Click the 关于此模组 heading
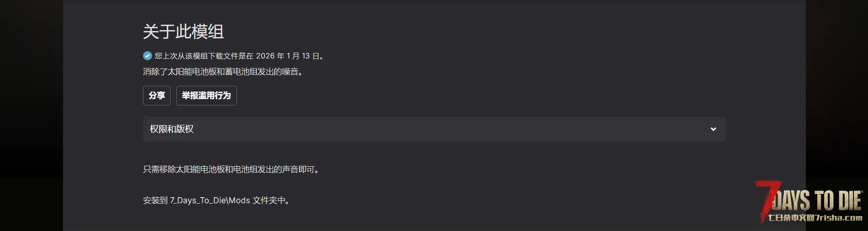868x231 pixels. (183, 32)
